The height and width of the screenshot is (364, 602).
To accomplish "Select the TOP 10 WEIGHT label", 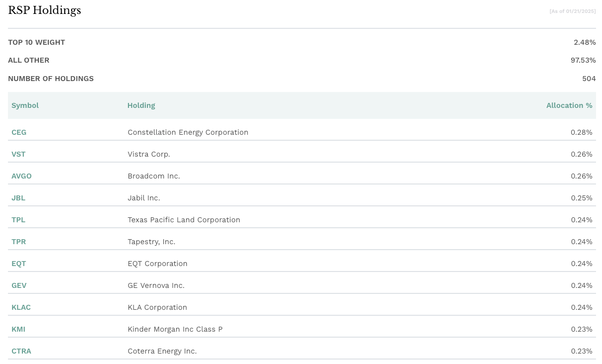I will coord(36,42).
